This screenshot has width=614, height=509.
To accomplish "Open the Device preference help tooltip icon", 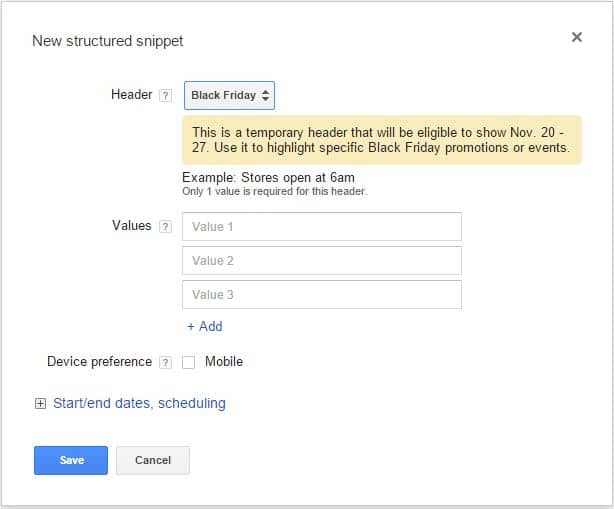I will (x=165, y=362).
